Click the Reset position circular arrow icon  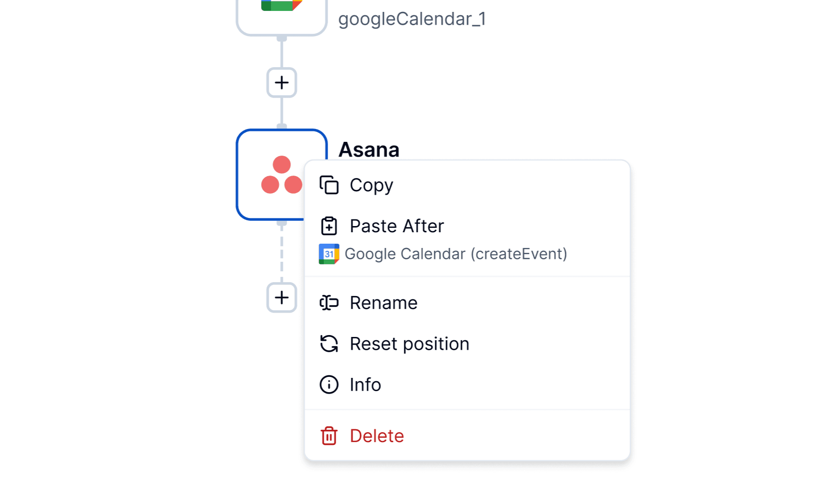[x=329, y=344]
